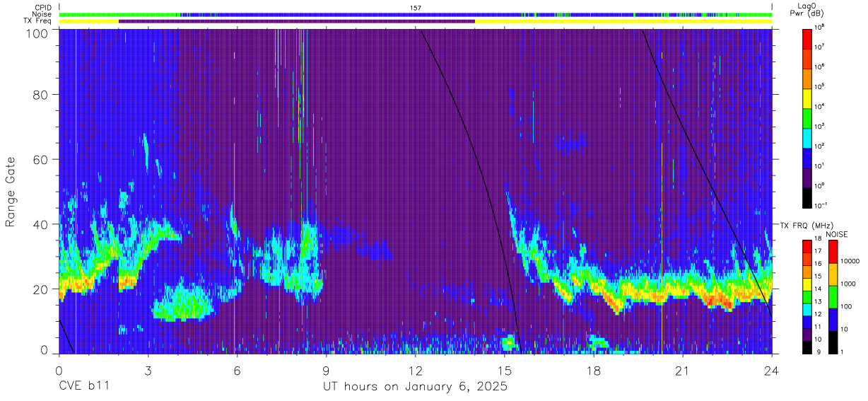Click the CPID value "157"

pos(415,7)
